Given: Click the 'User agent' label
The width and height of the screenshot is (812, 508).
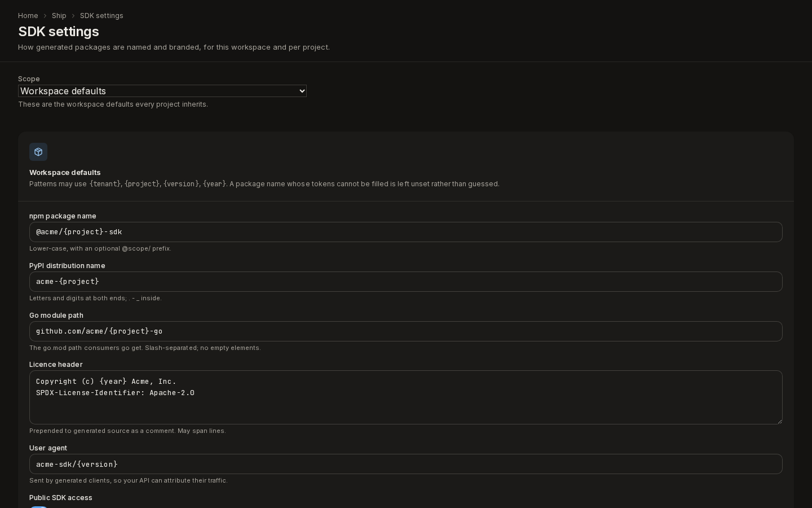Looking at the screenshot, I should tap(48, 448).
